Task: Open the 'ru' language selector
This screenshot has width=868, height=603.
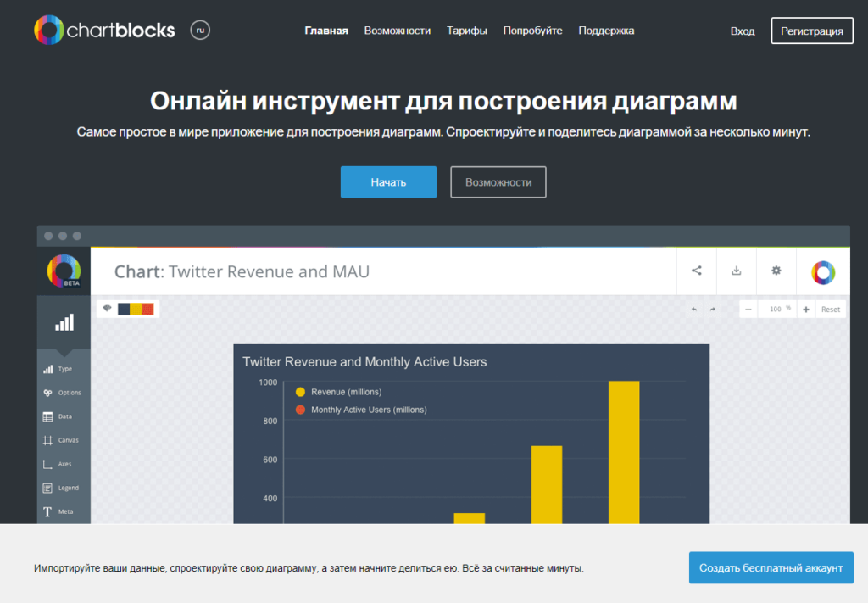Action: pyautogui.click(x=200, y=31)
